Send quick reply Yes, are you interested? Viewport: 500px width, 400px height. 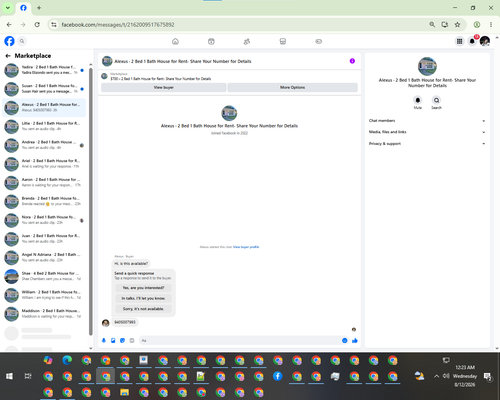tap(143, 288)
